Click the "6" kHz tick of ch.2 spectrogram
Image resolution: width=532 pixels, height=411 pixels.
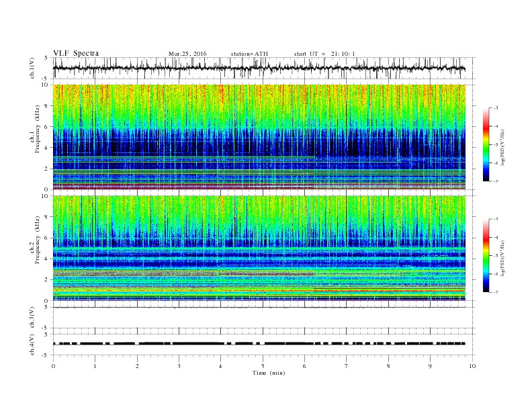pyautogui.click(x=47, y=238)
